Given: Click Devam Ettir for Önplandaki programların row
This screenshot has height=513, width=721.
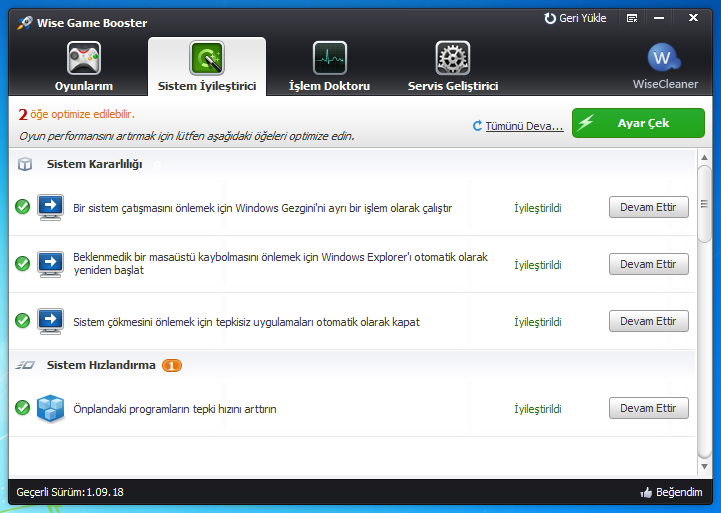Looking at the screenshot, I should [x=648, y=408].
